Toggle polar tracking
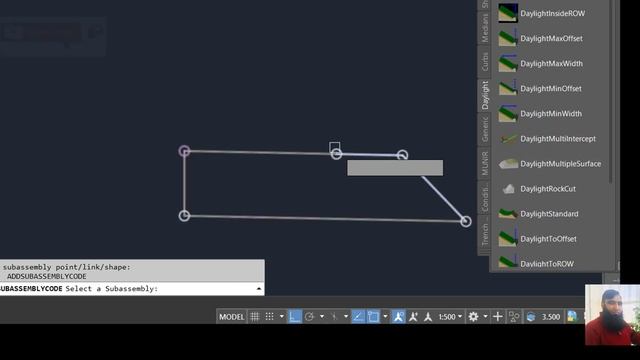Image resolution: width=640 pixels, height=360 pixels. point(309,317)
